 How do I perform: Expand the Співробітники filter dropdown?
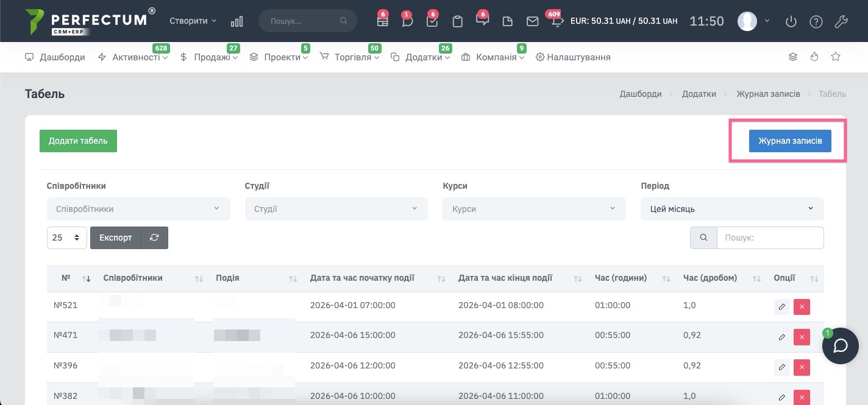click(138, 209)
